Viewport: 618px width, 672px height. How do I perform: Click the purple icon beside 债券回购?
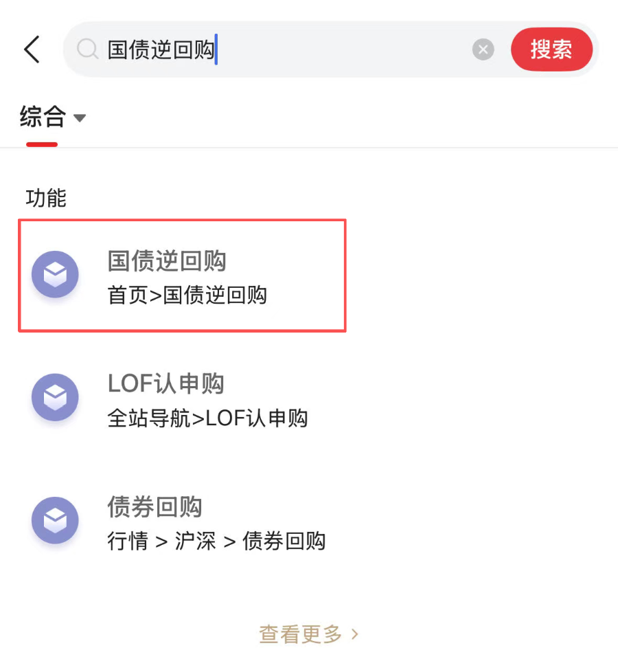coord(55,520)
